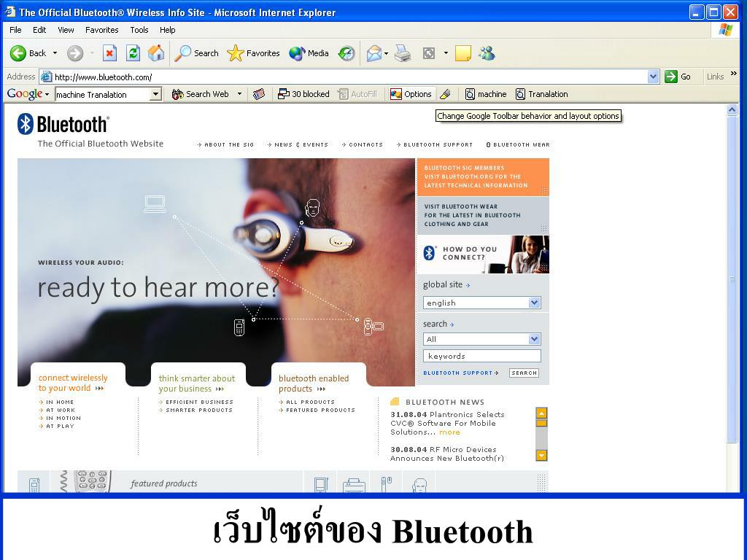Click the camcorder icon on the banner
747x560 pixels.
pos(373,327)
